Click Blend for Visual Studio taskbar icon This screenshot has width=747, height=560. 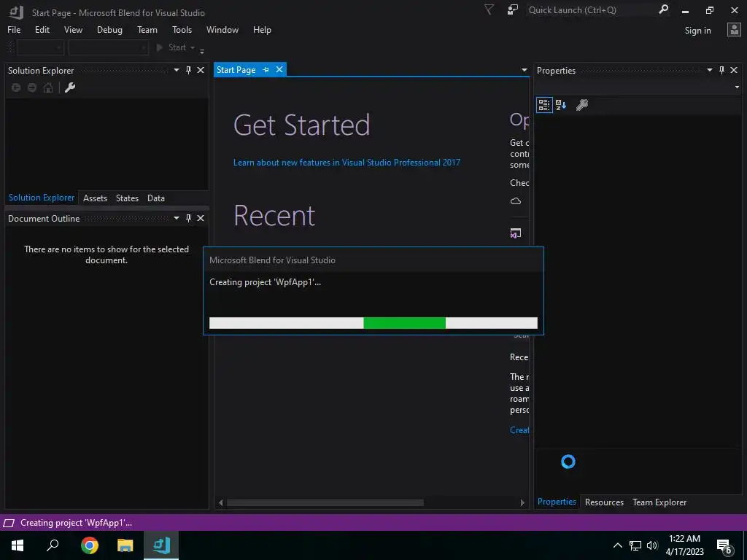[161, 545]
